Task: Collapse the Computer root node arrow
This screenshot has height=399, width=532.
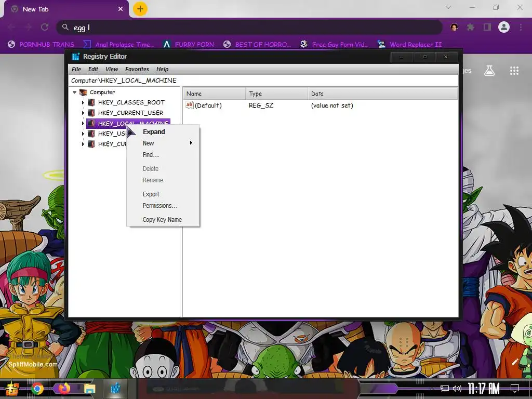Action: click(x=74, y=92)
